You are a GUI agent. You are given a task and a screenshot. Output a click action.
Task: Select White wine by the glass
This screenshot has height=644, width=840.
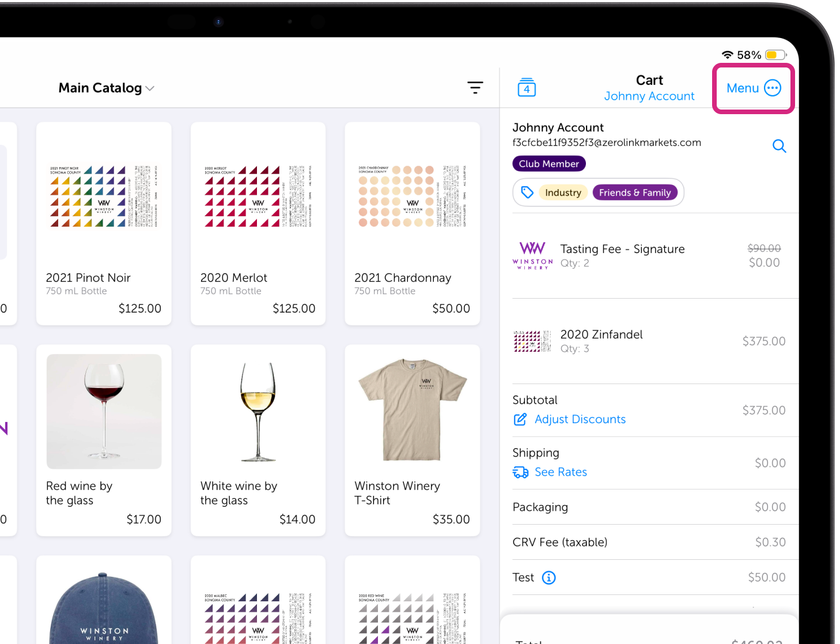tap(258, 440)
